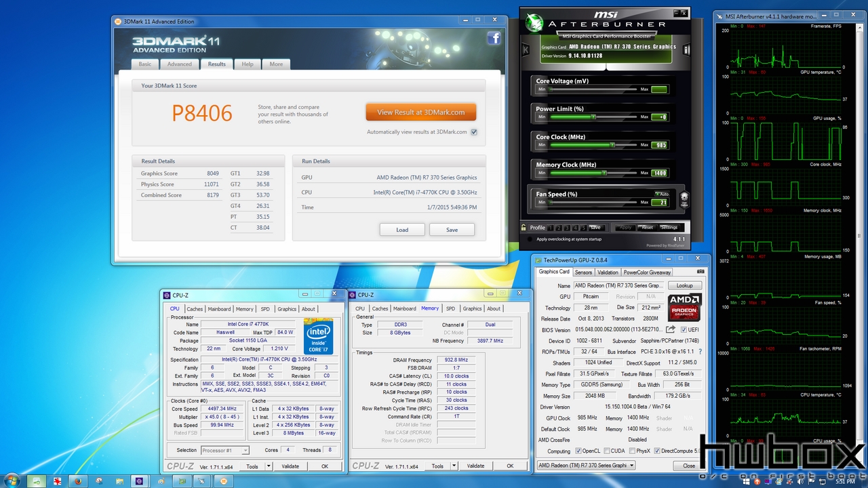Screen dimensions: 868x488
Task: Switch to the Advanced tab in 3DMark 11
Action: tap(180, 64)
